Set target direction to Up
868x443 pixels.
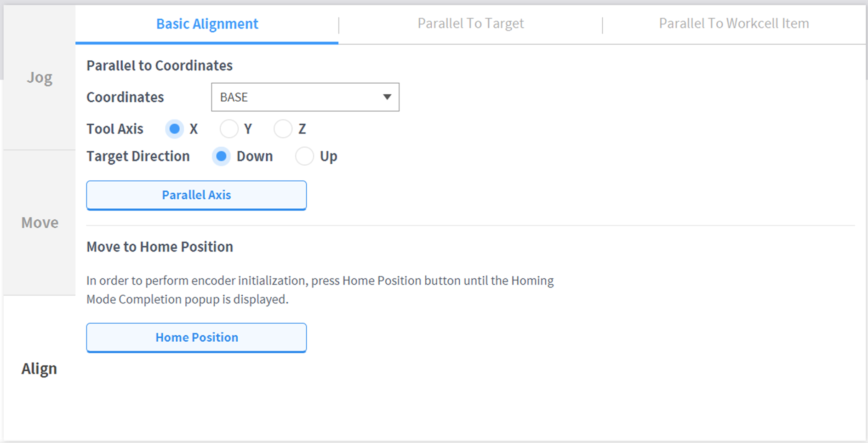click(x=304, y=156)
